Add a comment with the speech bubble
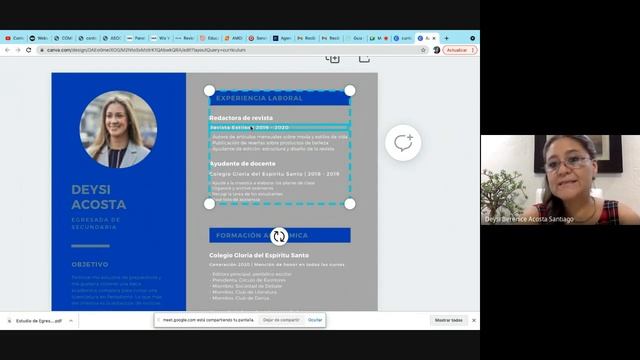This screenshot has height=360, width=640. (x=403, y=143)
